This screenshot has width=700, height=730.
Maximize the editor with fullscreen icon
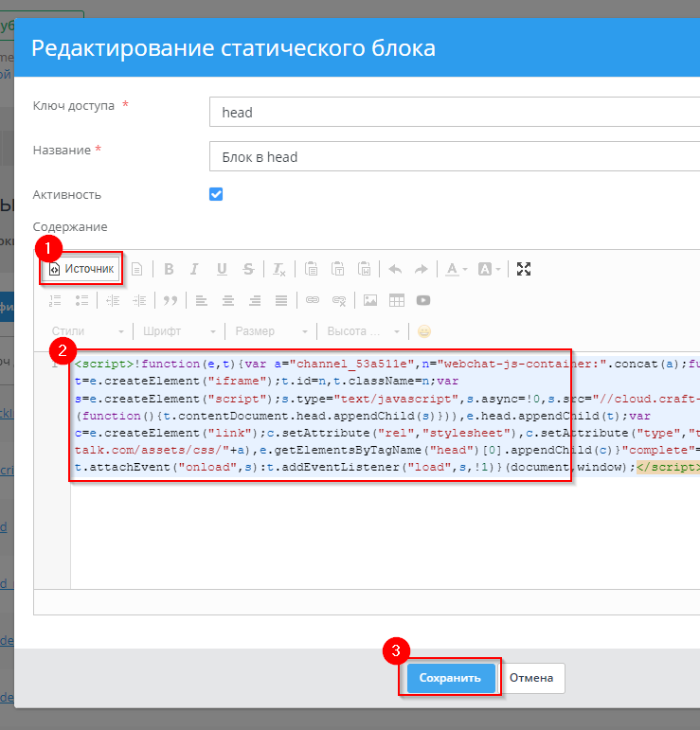[524, 269]
